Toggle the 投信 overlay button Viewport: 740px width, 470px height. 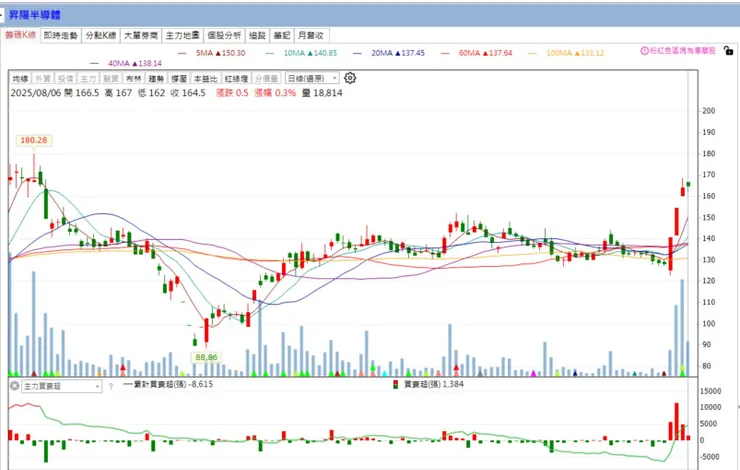66,78
